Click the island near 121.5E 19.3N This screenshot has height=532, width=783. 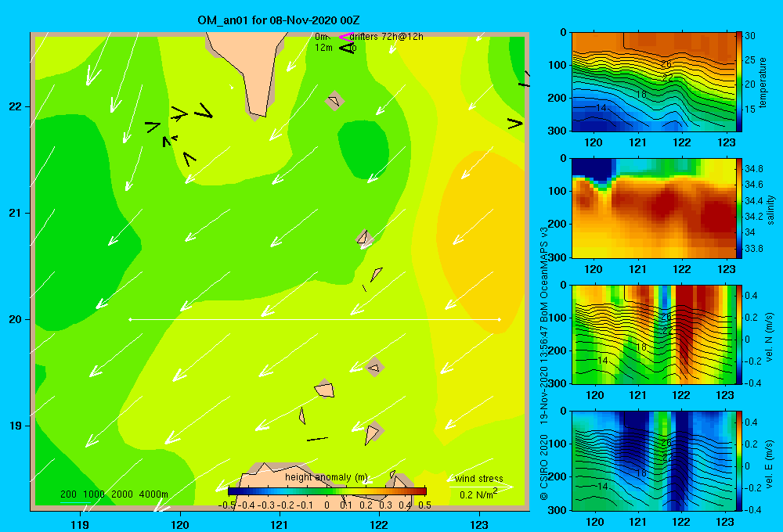click(x=324, y=389)
